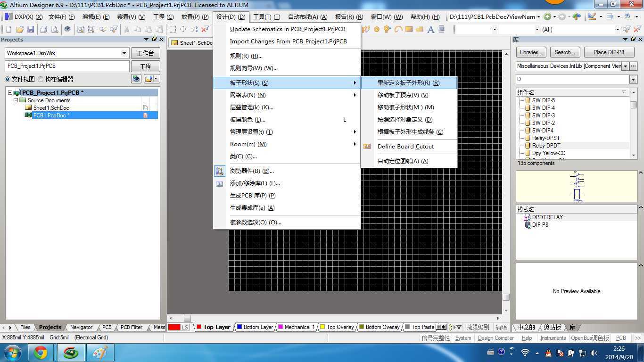Click the Place DIP-P8 button
Screen dimensions: 644x362
point(609,52)
